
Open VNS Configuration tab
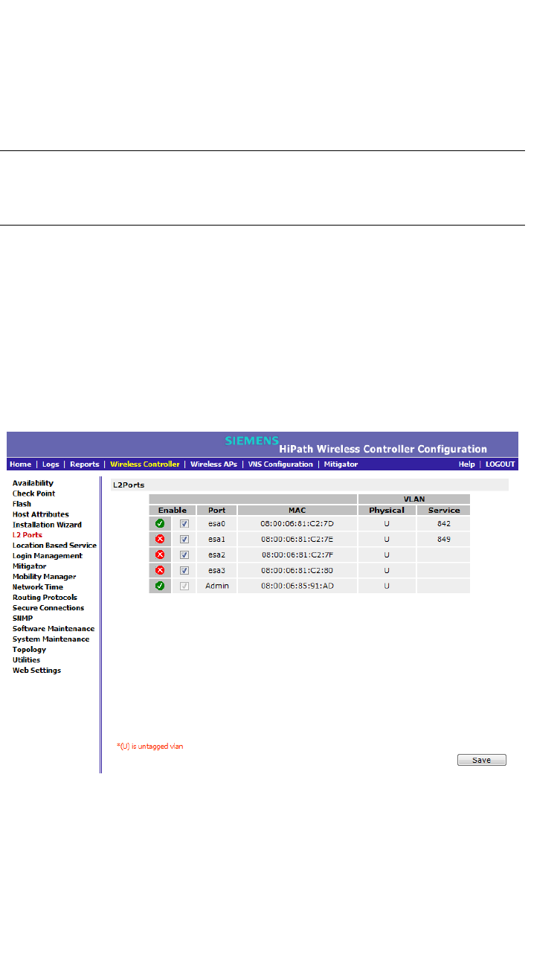(280, 464)
